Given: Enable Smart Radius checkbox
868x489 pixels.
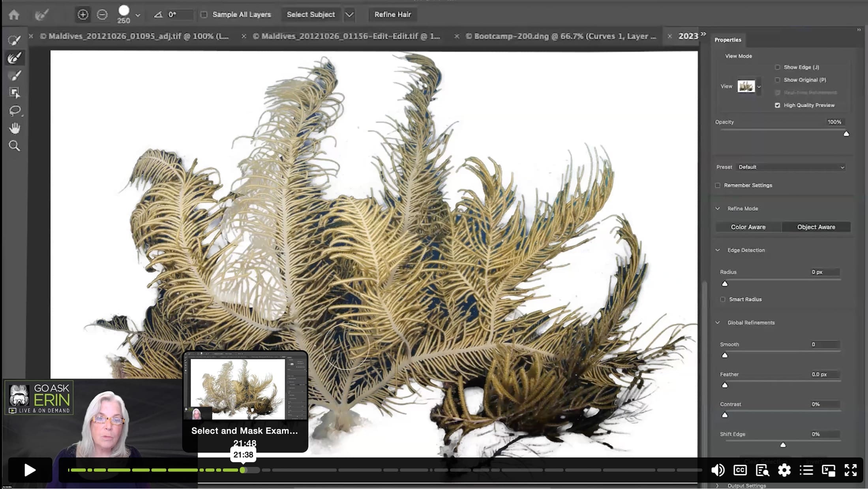Looking at the screenshot, I should [723, 299].
